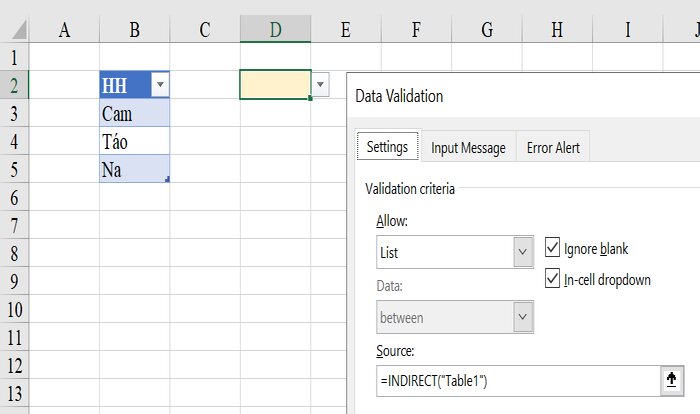Select the Settings tab

(x=388, y=146)
